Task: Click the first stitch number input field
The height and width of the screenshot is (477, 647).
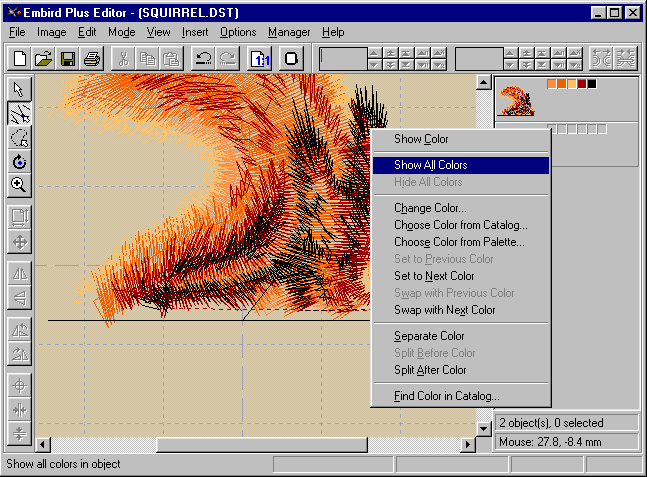Action: pyautogui.click(x=343, y=59)
